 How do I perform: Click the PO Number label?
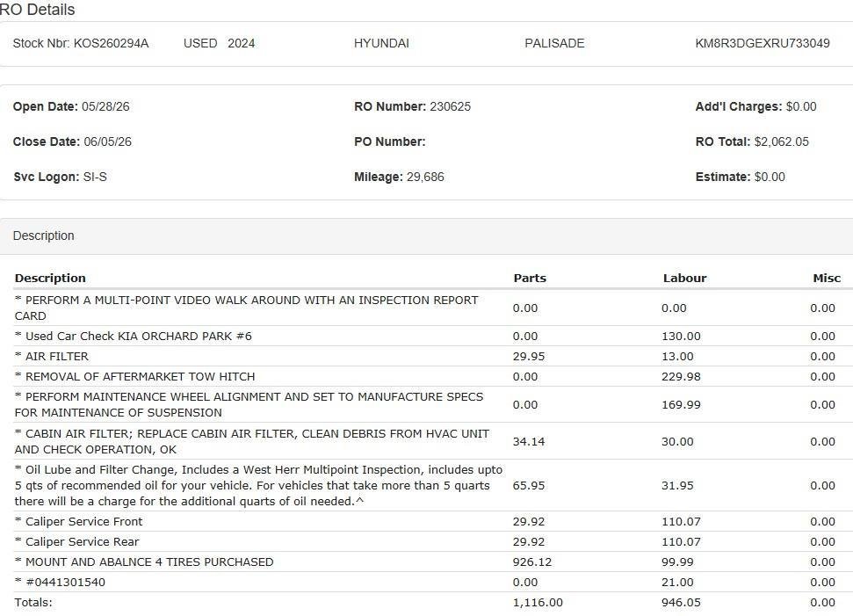pyautogui.click(x=389, y=142)
